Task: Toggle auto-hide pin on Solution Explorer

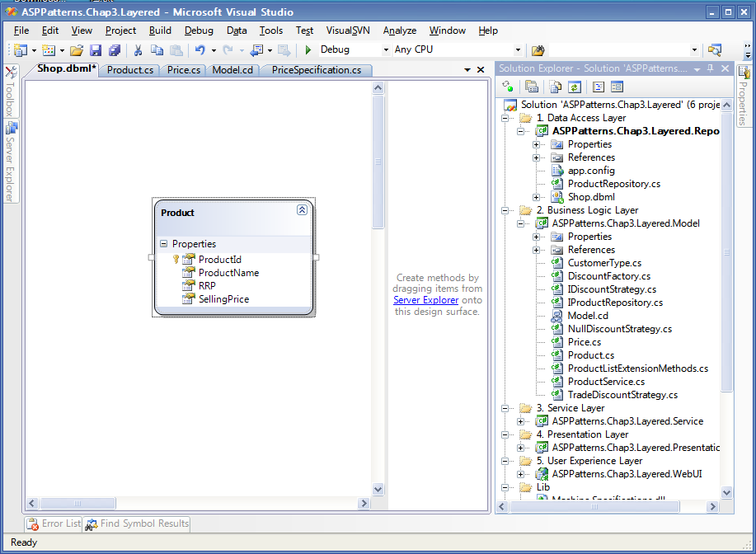Action: [711, 68]
